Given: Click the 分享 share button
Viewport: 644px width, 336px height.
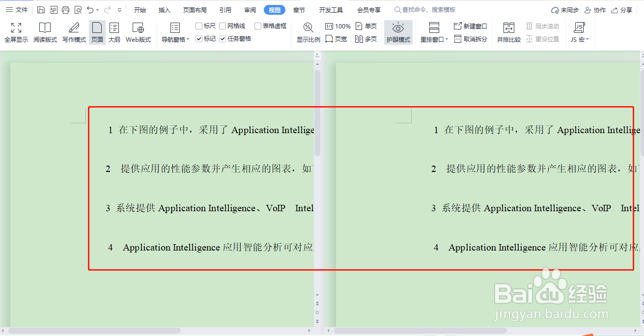Looking at the screenshot, I should coord(626,9).
